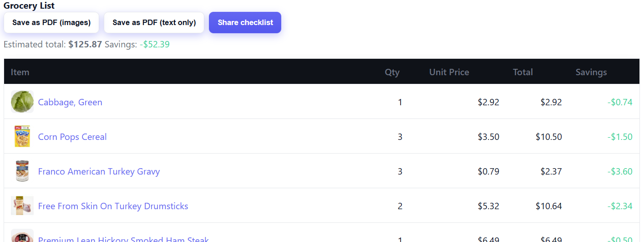Open Free From Skin On Turkey Drumsticks

(x=113, y=206)
